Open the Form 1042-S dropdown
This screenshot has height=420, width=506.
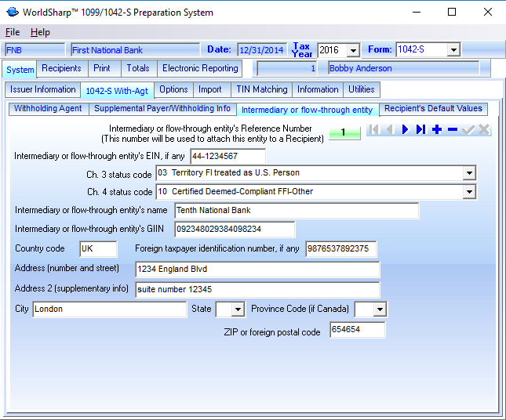click(453, 50)
